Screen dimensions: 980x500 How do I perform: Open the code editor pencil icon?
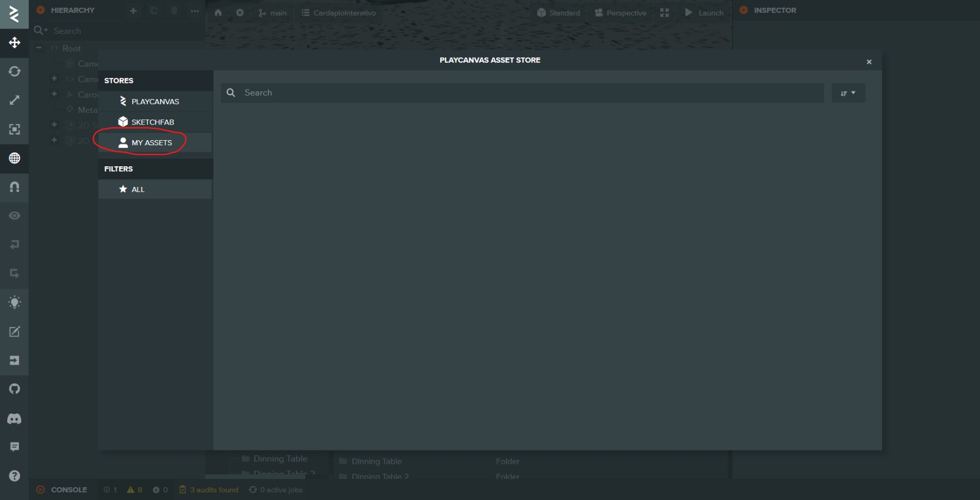[x=14, y=331]
